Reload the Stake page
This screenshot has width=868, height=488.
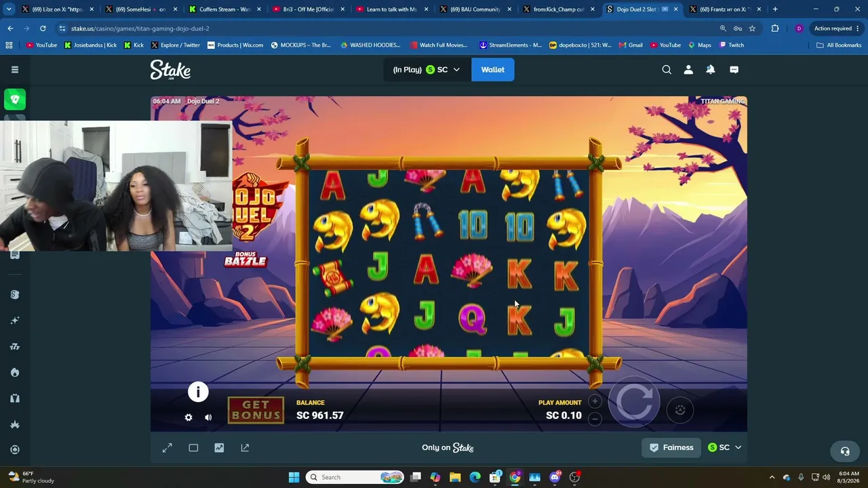click(x=43, y=28)
